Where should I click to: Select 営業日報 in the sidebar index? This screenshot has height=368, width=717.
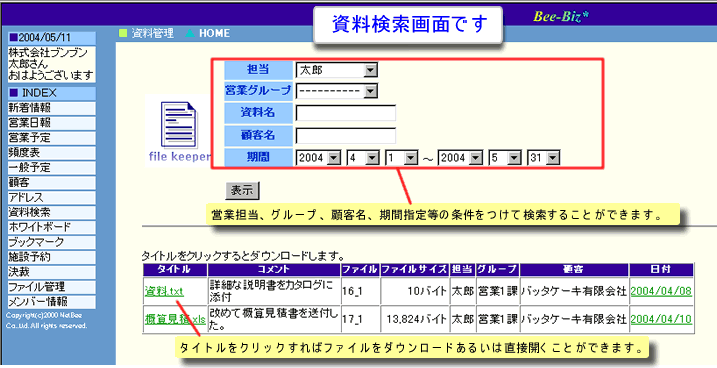(52, 123)
